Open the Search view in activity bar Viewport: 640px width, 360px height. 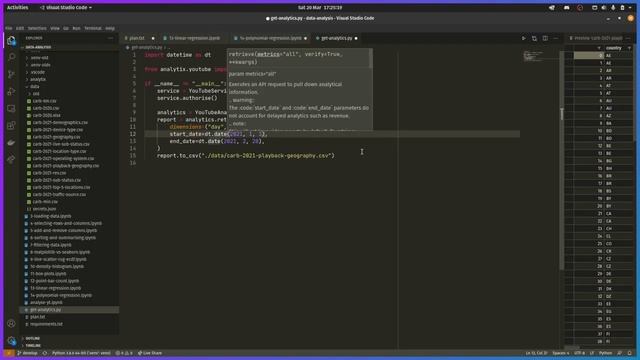click(x=11, y=57)
